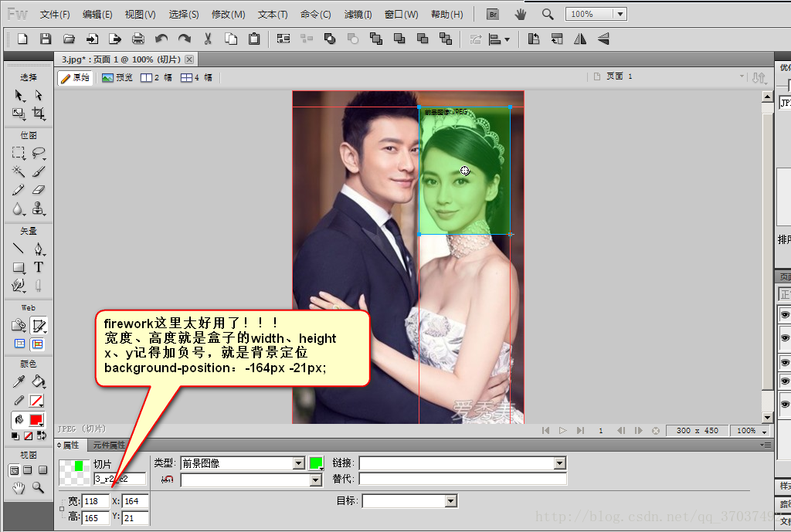This screenshot has height=532, width=791.
Task: Select the Marquee tool
Action: [x=19, y=153]
